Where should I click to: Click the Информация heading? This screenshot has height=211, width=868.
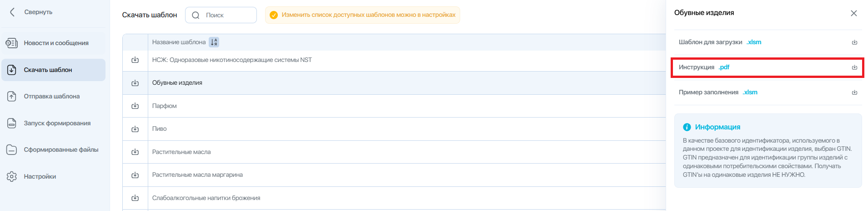tap(717, 127)
